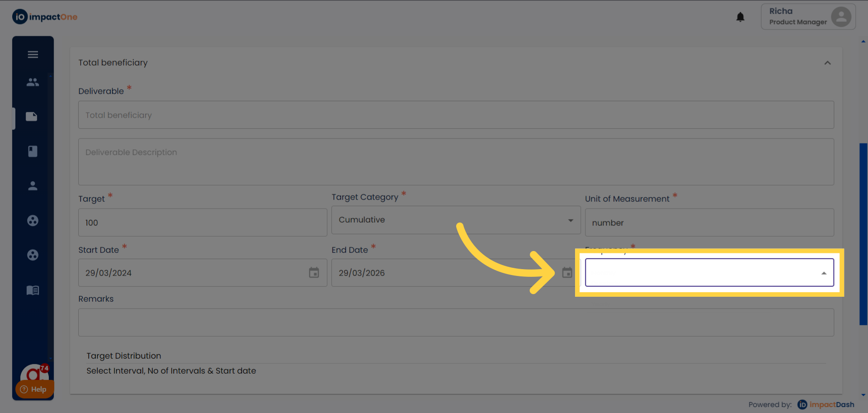
Task: Click the Help button
Action: pos(34,389)
